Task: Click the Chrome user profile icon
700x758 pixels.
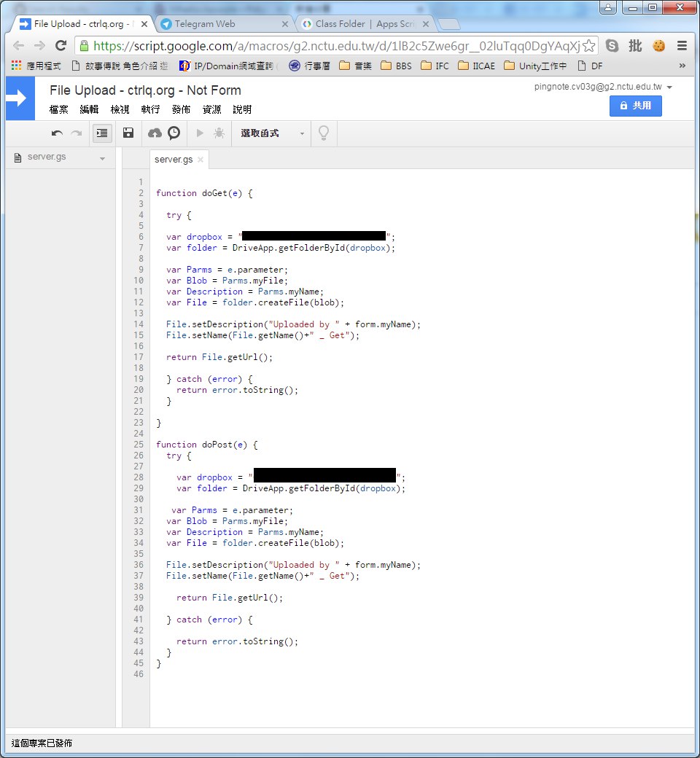Action: click(608, 7)
